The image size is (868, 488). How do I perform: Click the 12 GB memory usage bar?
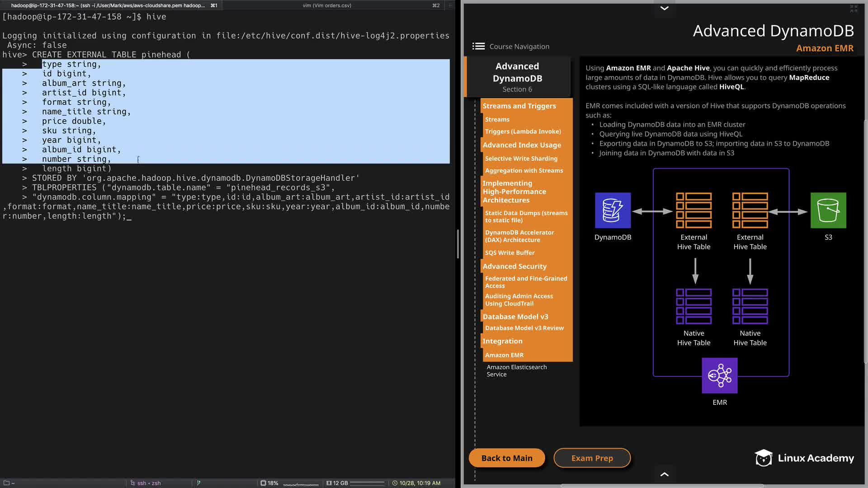(367, 483)
